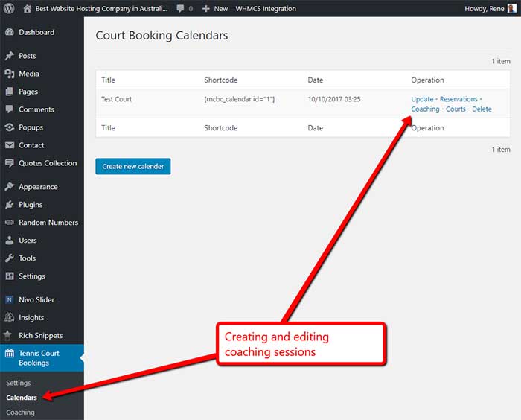521x420 pixels.
Task: Go to the Coaching submenu item
Action: tap(20, 412)
